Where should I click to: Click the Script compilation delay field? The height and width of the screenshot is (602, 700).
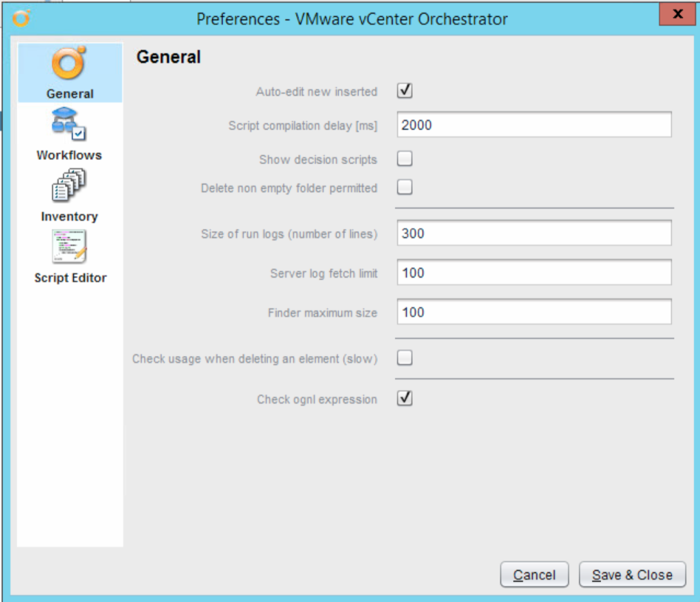(535, 124)
